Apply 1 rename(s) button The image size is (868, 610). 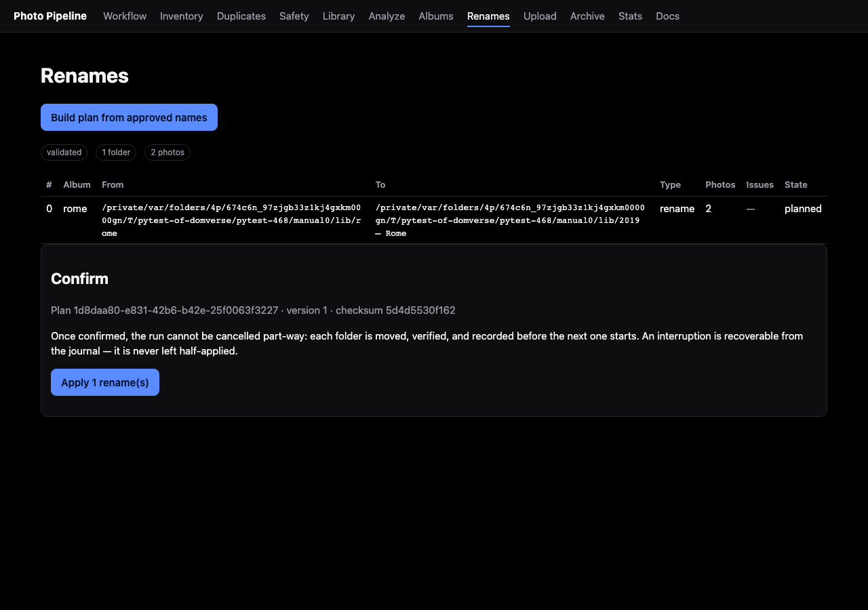pos(105,382)
